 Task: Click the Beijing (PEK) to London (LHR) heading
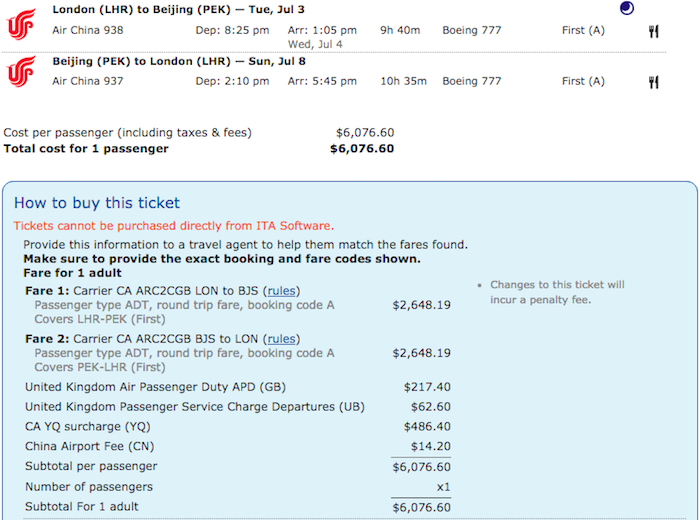[179, 61]
